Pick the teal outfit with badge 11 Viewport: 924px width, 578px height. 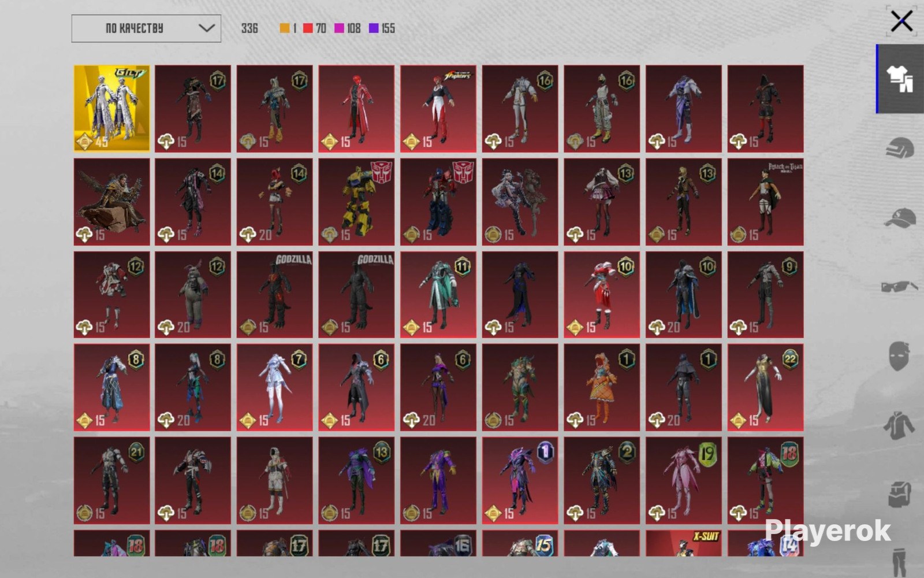(438, 294)
